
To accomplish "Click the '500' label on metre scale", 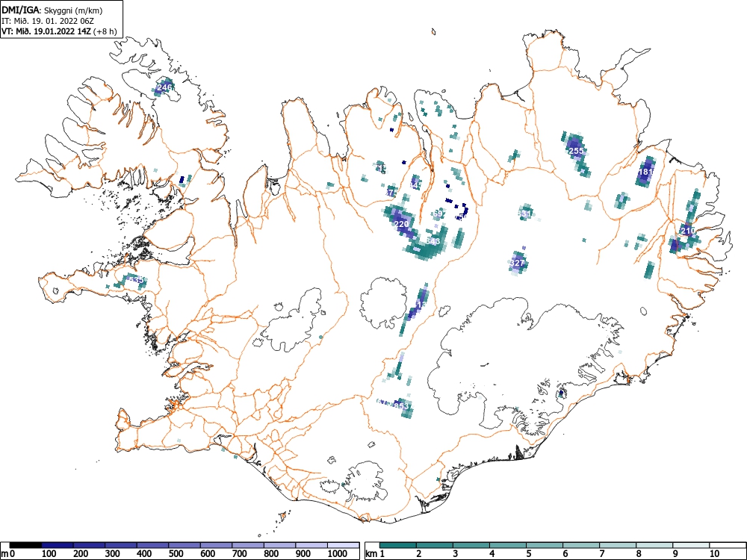I will 176,554.
